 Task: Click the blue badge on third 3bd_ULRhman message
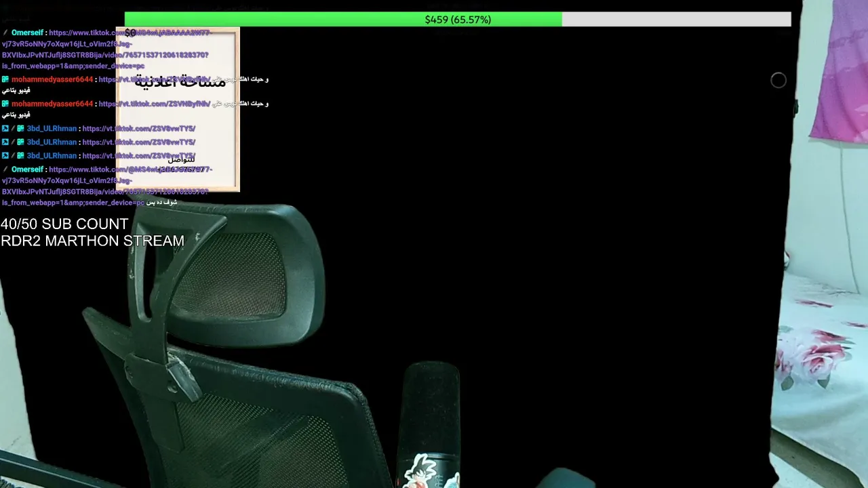pyautogui.click(x=5, y=156)
